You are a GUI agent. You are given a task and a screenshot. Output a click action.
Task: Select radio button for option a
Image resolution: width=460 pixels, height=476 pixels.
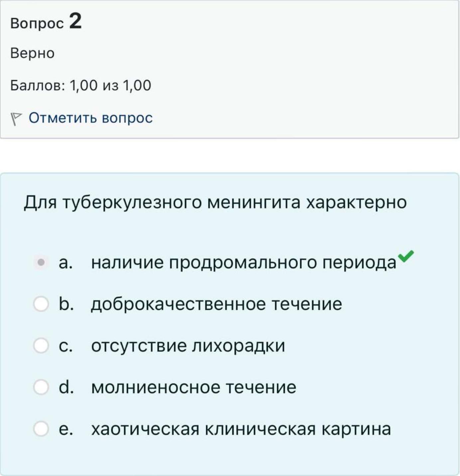[41, 263]
